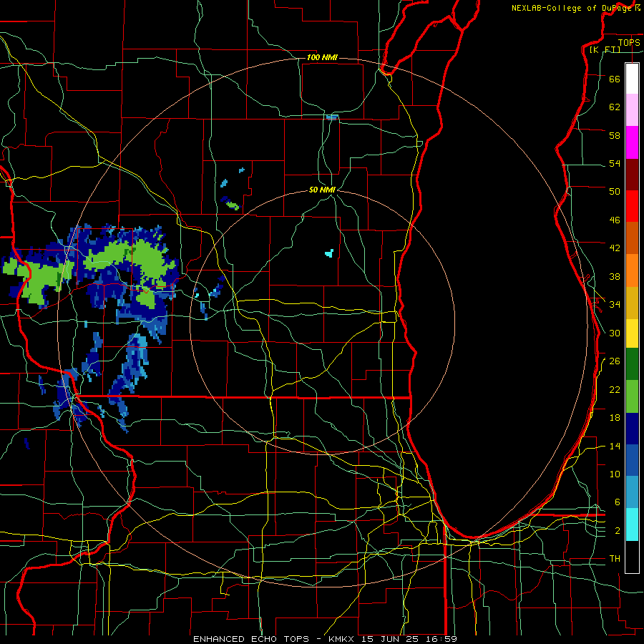Screen dimensions: 644x644
Task: Click legend value "14"
Action: (615, 446)
